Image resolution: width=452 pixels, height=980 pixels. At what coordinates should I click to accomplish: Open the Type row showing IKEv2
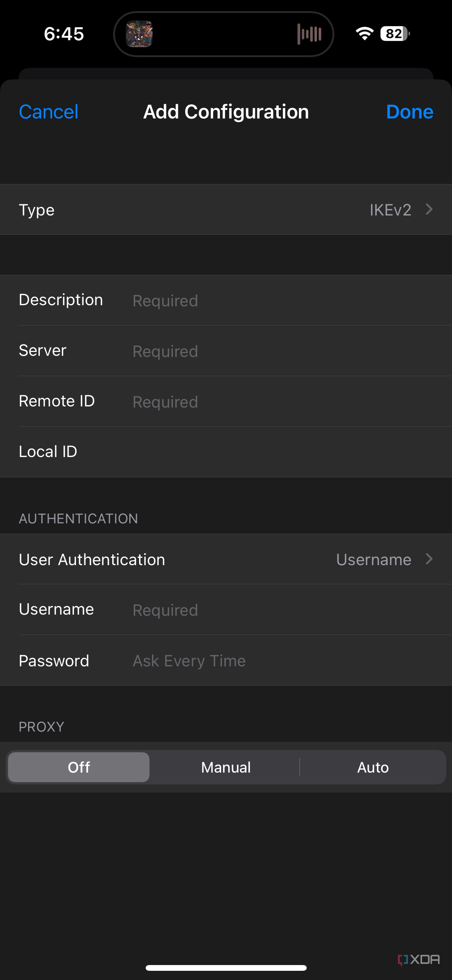coord(226,209)
